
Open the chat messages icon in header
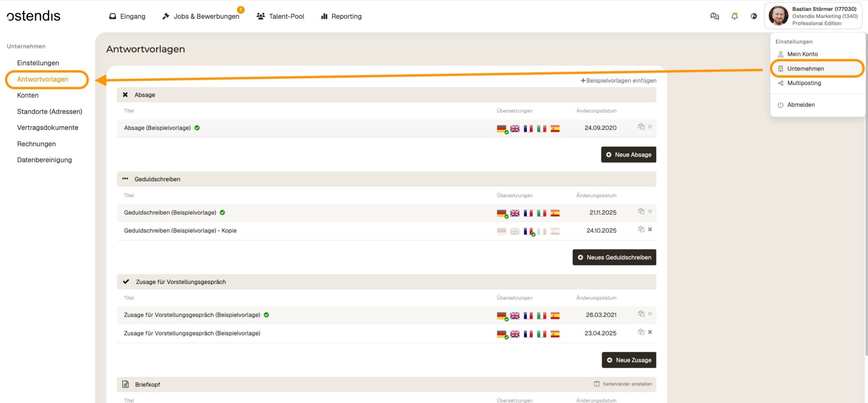click(x=714, y=16)
